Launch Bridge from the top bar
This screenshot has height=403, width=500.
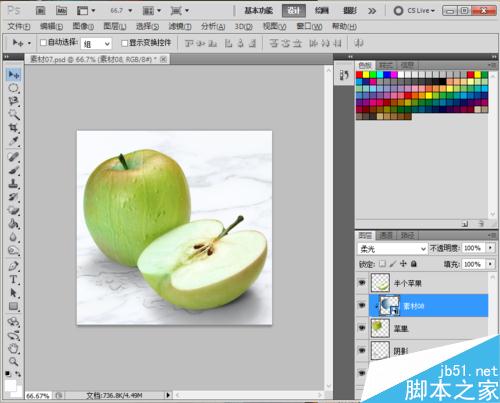[40, 11]
